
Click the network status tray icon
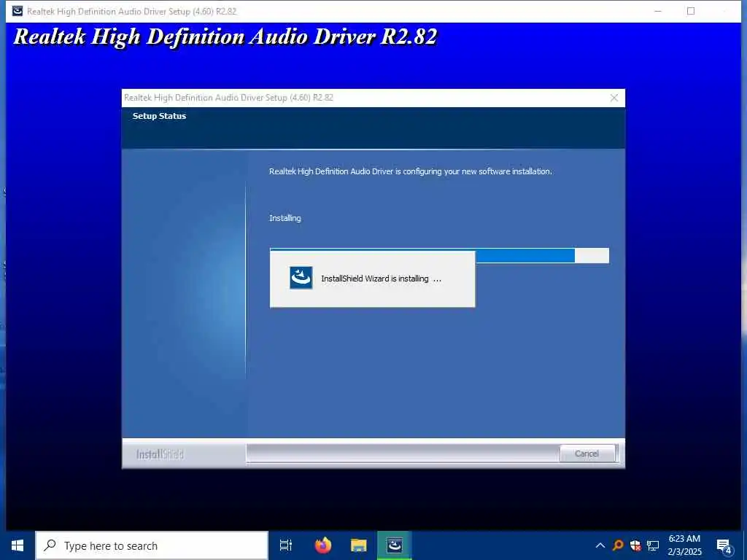point(653,545)
